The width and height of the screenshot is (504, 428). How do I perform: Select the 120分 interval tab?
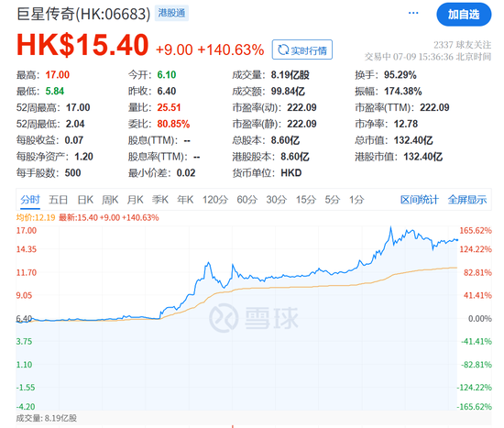pyautogui.click(x=215, y=200)
